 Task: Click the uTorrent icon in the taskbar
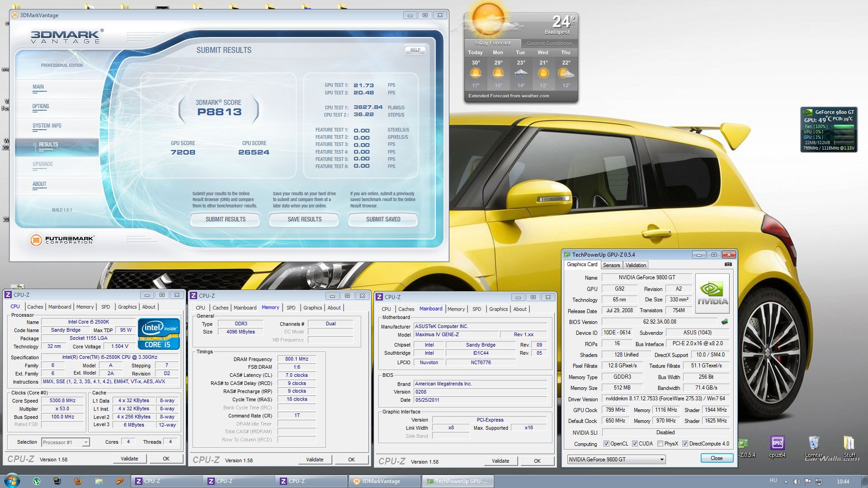[x=37, y=481]
